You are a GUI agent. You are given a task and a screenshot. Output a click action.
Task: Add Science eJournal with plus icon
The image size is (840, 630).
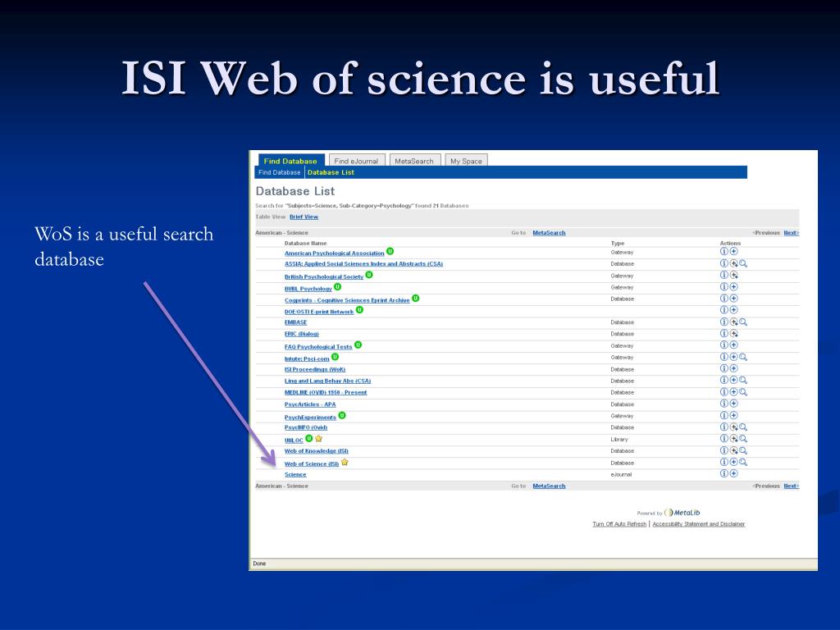pos(734,473)
